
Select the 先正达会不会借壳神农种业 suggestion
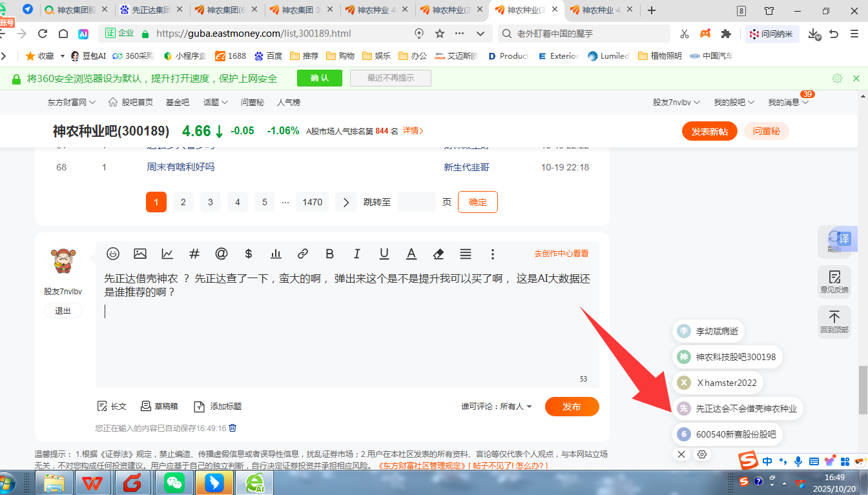coord(739,409)
